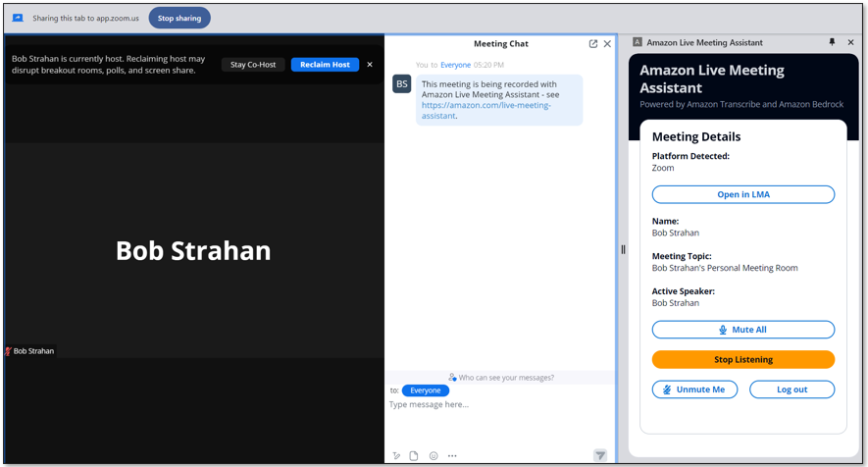Click the Mute All button
Viewport: 868px width, 467px height.
tap(743, 330)
